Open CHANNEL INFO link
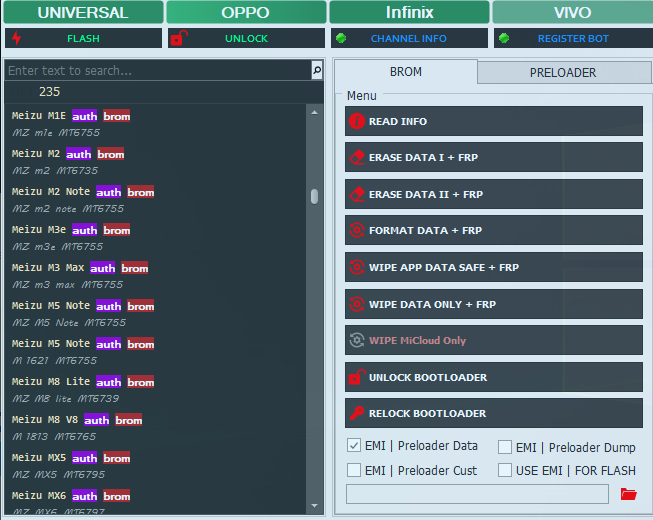The image size is (653, 520). pyautogui.click(x=409, y=38)
